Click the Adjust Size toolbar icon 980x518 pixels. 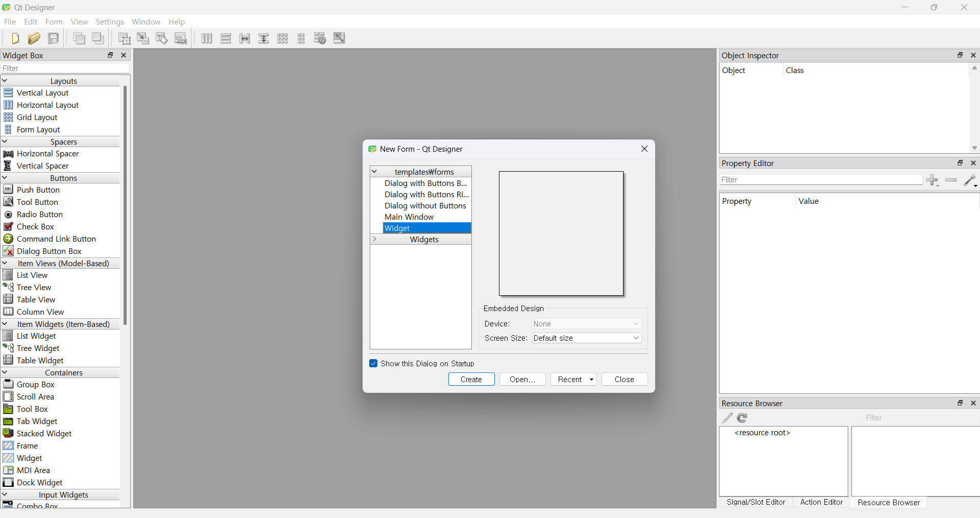point(339,38)
